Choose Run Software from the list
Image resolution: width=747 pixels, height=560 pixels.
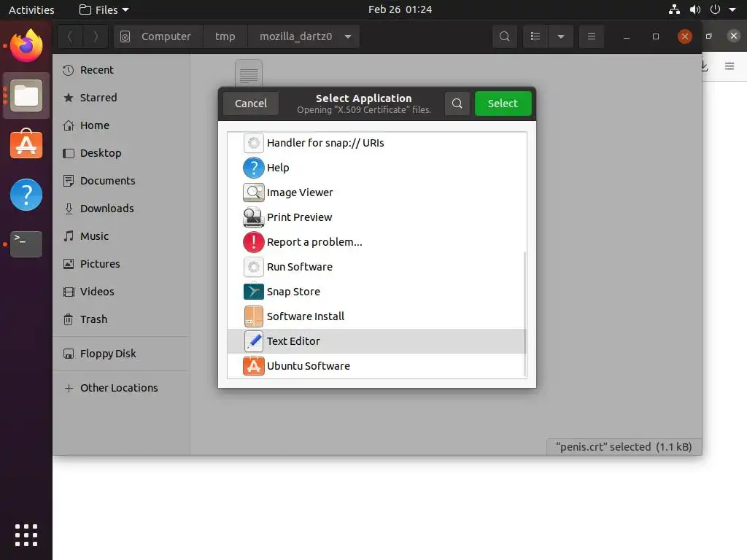point(376,267)
